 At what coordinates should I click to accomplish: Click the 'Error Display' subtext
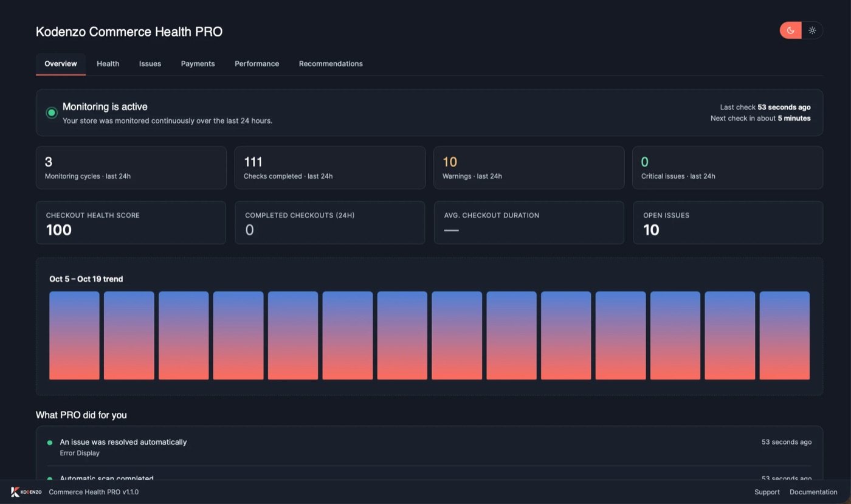tap(80, 453)
